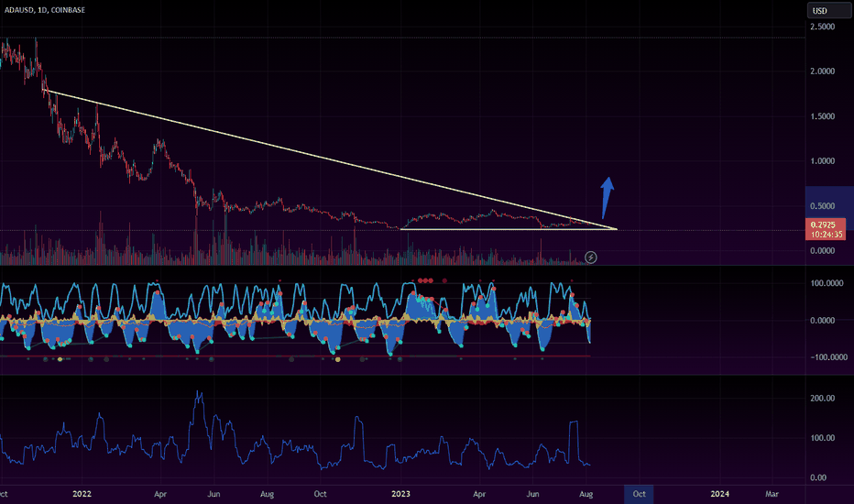Click the 2024 label on time axis
The width and height of the screenshot is (854, 504).
coord(720,494)
